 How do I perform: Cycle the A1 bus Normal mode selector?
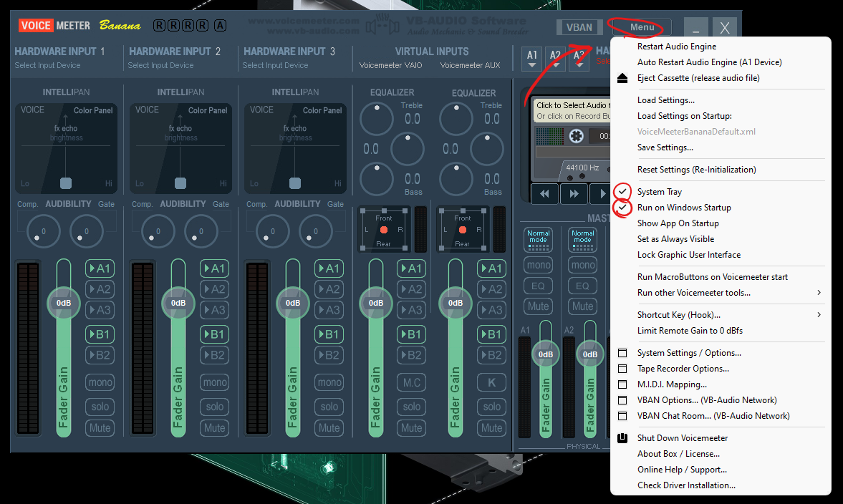(538, 240)
